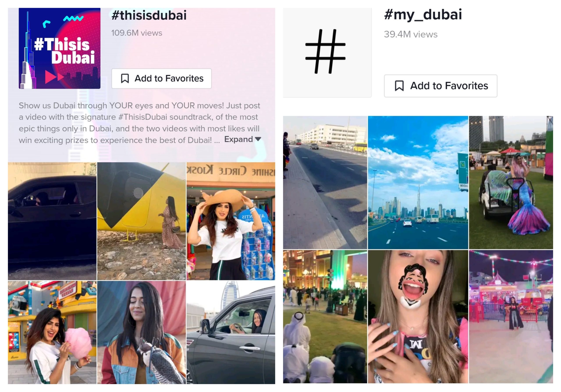This screenshot has height=392, width=561.
Task: Click bookmark icon beside #my_dubai Add to Favorites
Action: 399,86
